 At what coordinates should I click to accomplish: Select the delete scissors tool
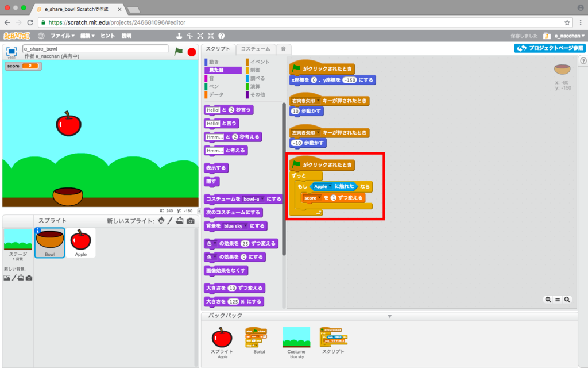pyautogui.click(x=189, y=36)
